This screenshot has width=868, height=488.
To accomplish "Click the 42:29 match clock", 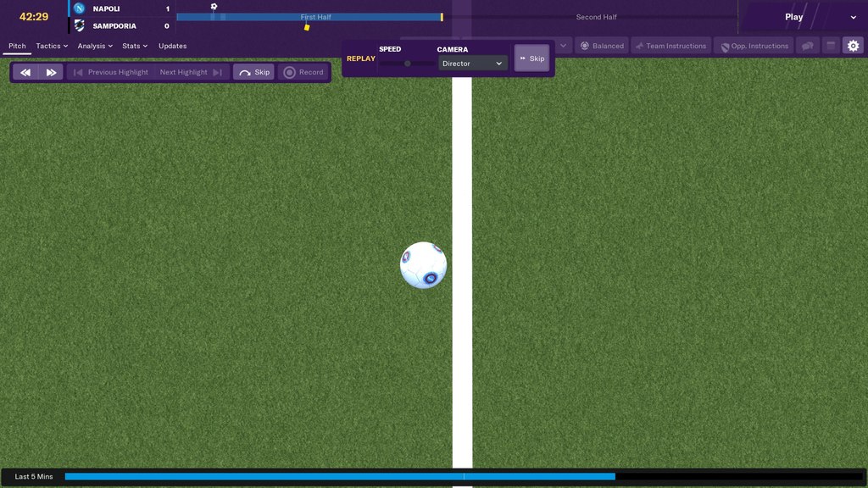I will click(x=34, y=17).
